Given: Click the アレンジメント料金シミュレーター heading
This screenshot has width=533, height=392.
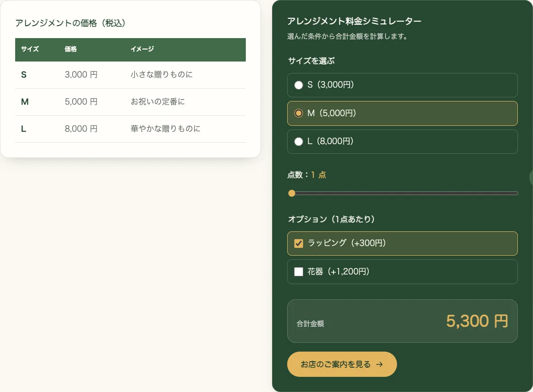Looking at the screenshot, I should 354,21.
